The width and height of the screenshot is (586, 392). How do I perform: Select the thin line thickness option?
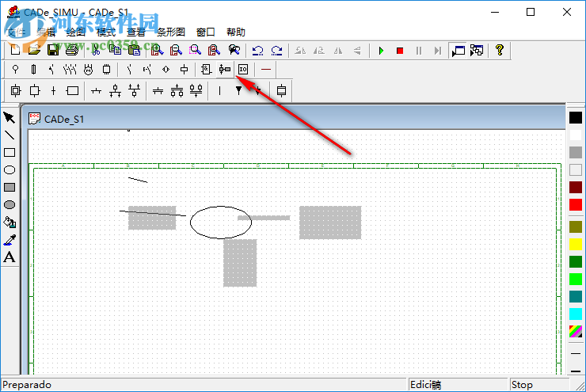576,353
